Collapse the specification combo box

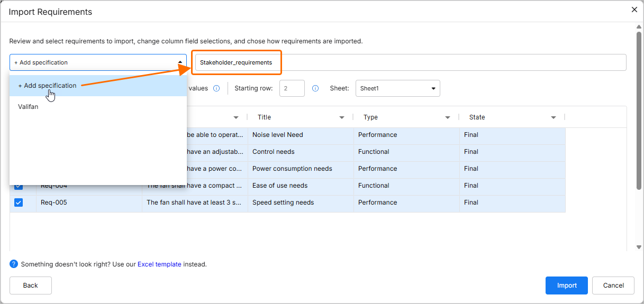180,62
